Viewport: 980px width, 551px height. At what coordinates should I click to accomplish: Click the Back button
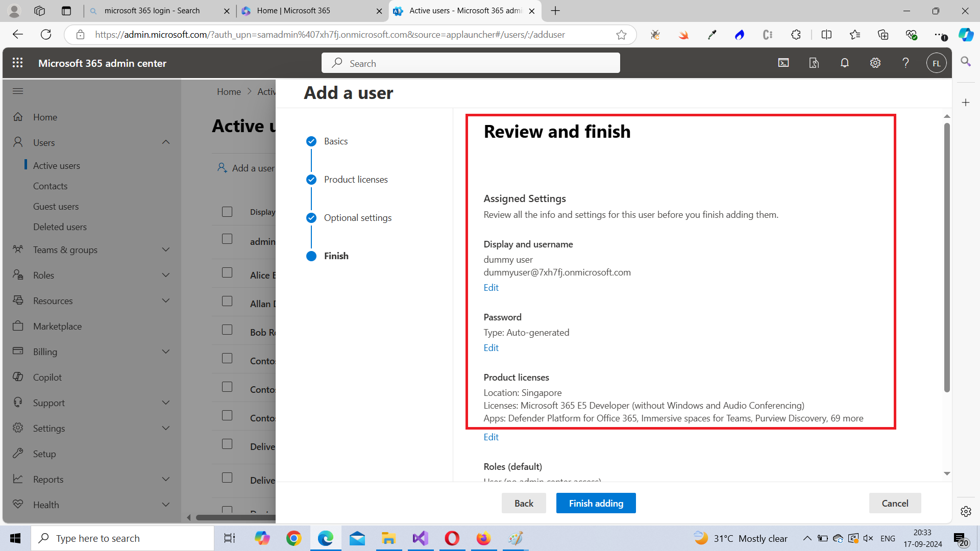coord(524,503)
